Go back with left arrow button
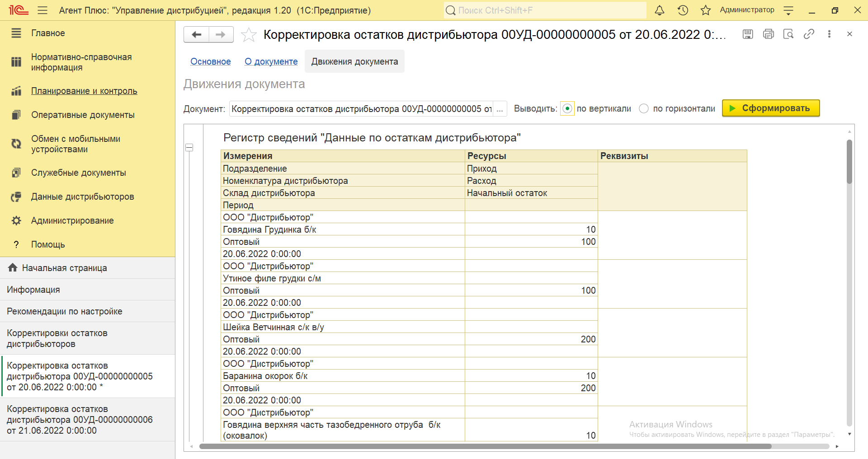The height and width of the screenshot is (459, 868). 196,34
